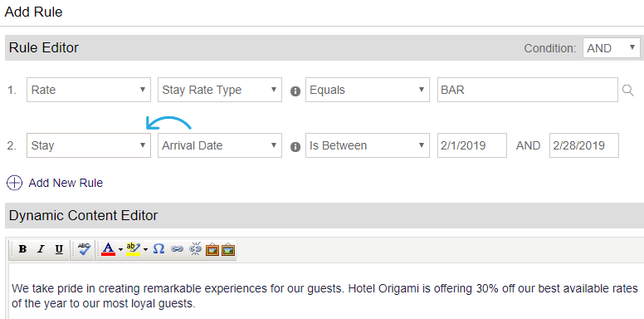Viewport: 644px width, 319px height.
Task: Open the Omega special character inserter
Action: tap(159, 249)
